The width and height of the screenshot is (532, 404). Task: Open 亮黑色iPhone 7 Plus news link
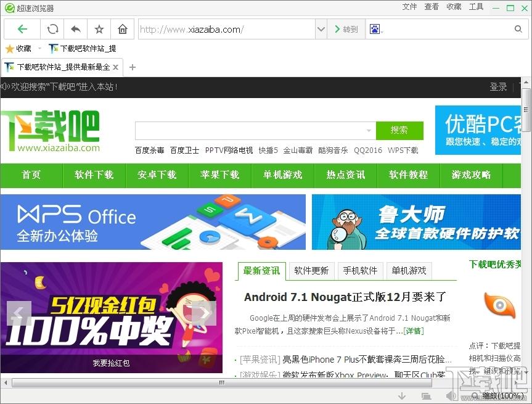click(367, 360)
